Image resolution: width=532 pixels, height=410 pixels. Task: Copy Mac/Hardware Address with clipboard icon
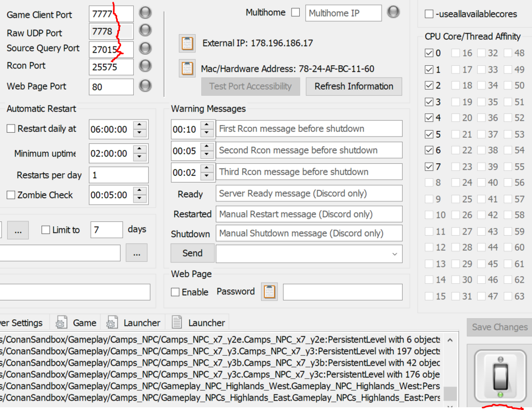(x=187, y=68)
